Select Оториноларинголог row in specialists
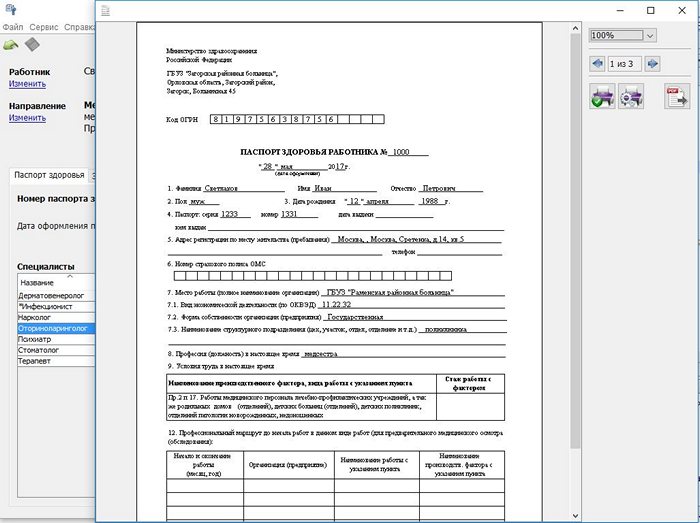This screenshot has height=523, width=700. (56, 328)
